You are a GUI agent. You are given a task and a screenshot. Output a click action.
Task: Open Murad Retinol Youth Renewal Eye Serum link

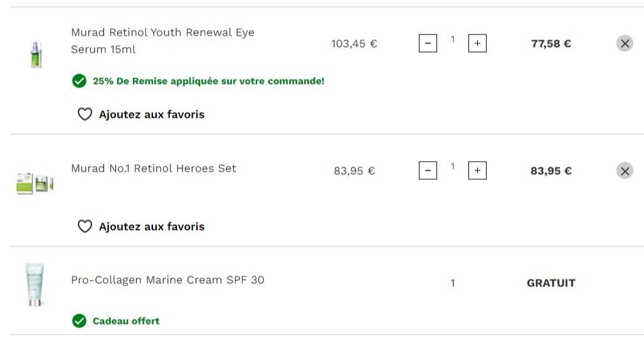point(162,41)
